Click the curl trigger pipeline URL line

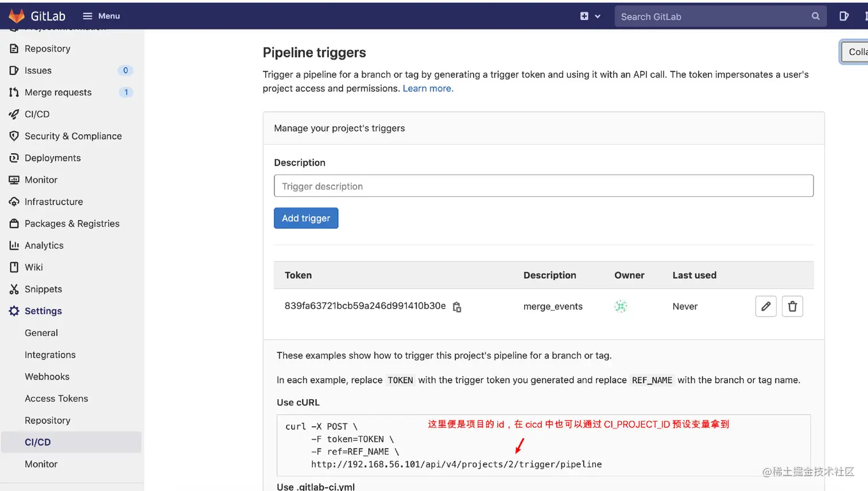point(456,464)
